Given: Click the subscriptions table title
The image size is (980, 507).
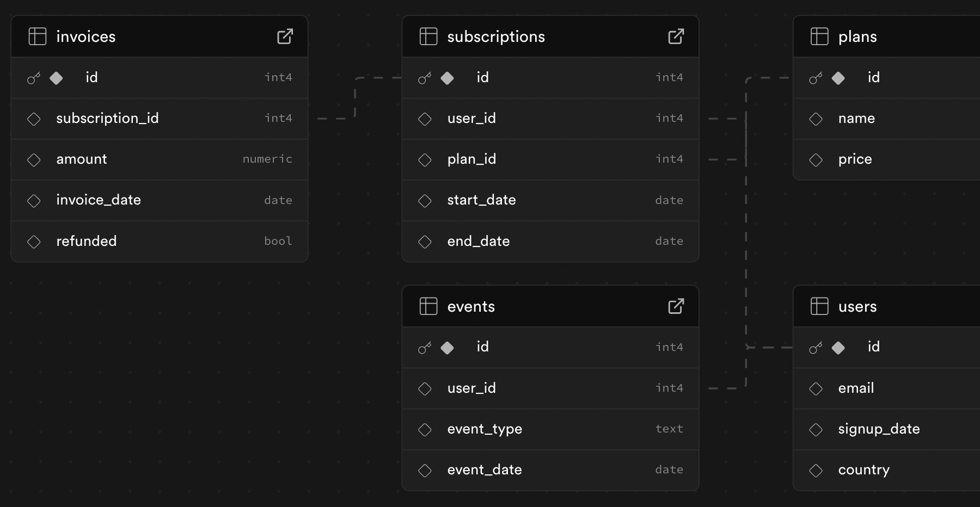Looking at the screenshot, I should (496, 36).
